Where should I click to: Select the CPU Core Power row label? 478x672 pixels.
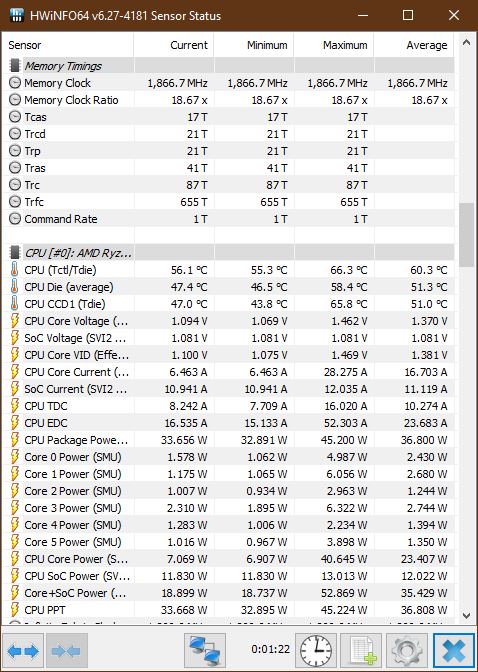click(77, 559)
